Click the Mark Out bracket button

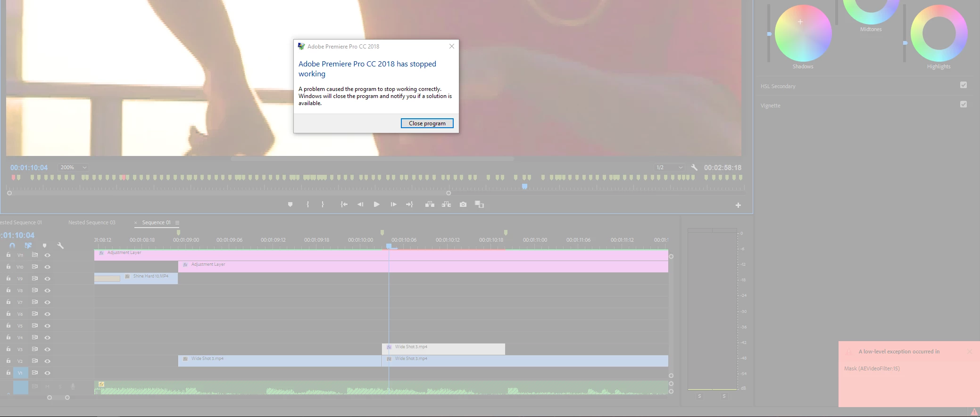pyautogui.click(x=323, y=204)
